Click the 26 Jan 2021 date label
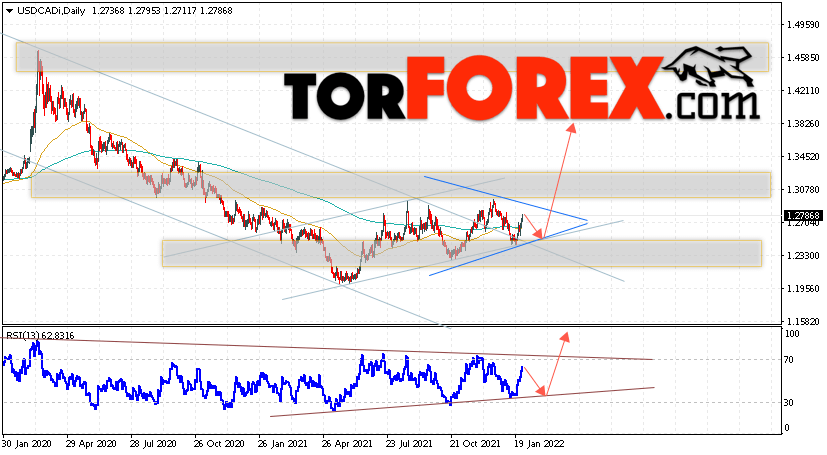The width and height of the screenshot is (827, 455). [283, 444]
